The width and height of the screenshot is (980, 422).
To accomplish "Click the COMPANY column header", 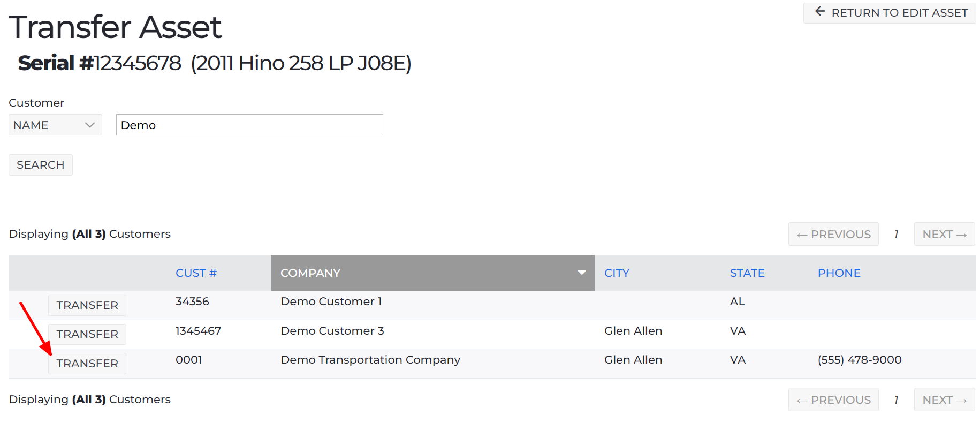I will coord(310,273).
